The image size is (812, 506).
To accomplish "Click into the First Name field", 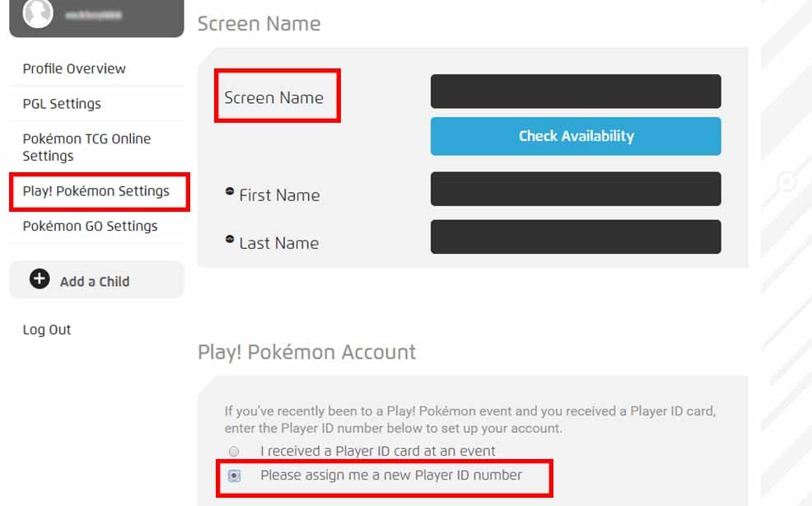I will [576, 189].
